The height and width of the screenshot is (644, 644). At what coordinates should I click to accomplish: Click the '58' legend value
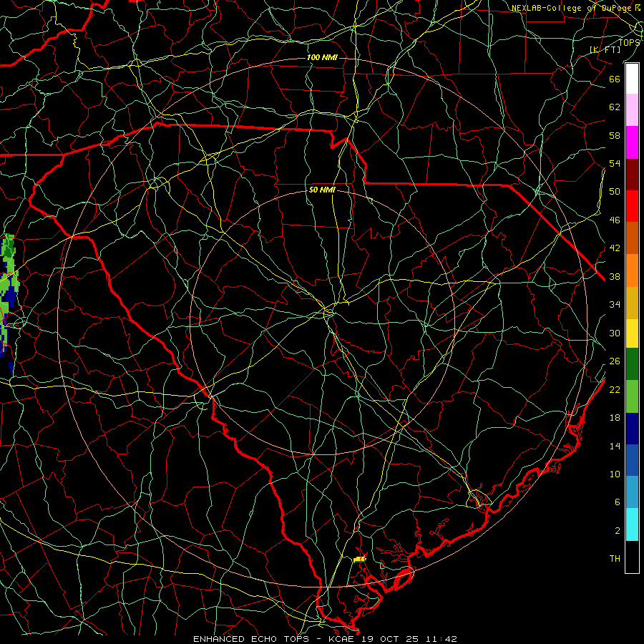(x=615, y=135)
